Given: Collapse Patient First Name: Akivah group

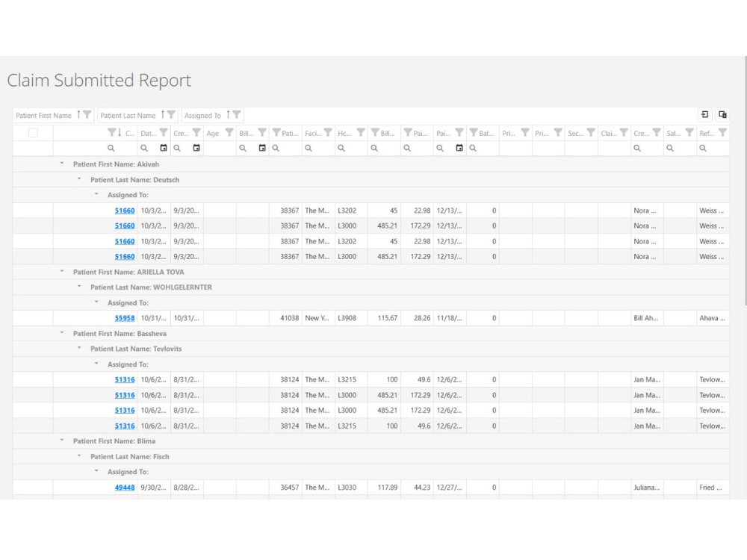Looking at the screenshot, I should tap(62, 164).
